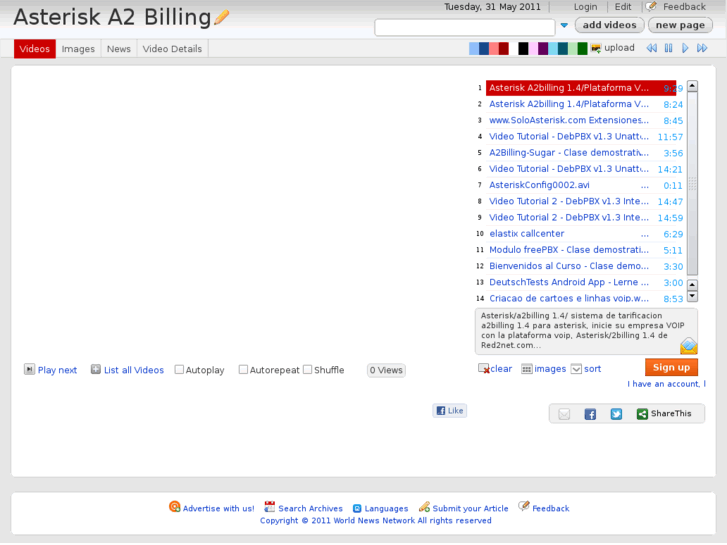Share by email using the envelope icon
The image size is (727, 545).
(564, 414)
